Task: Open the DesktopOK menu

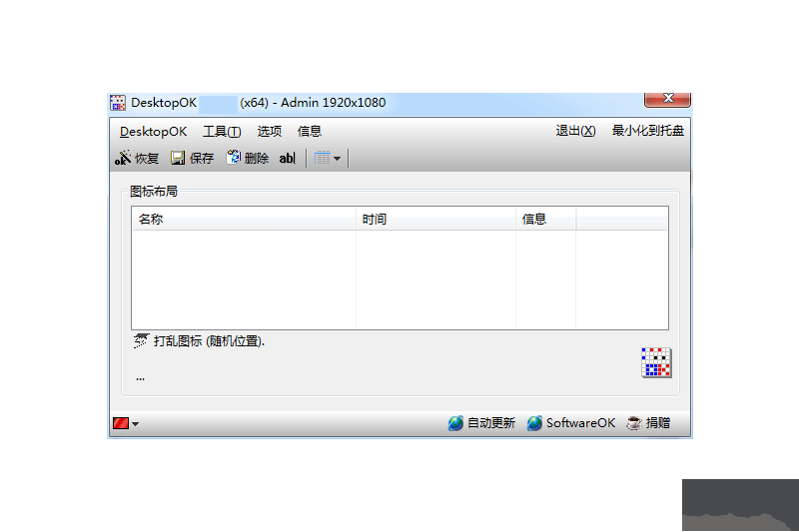Action: (x=154, y=132)
